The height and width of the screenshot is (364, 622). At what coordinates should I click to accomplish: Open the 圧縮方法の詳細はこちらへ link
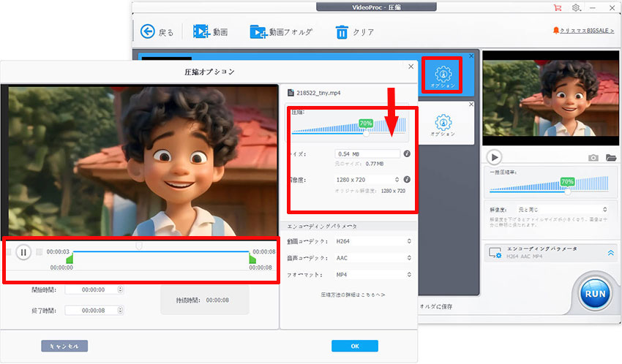tap(353, 295)
